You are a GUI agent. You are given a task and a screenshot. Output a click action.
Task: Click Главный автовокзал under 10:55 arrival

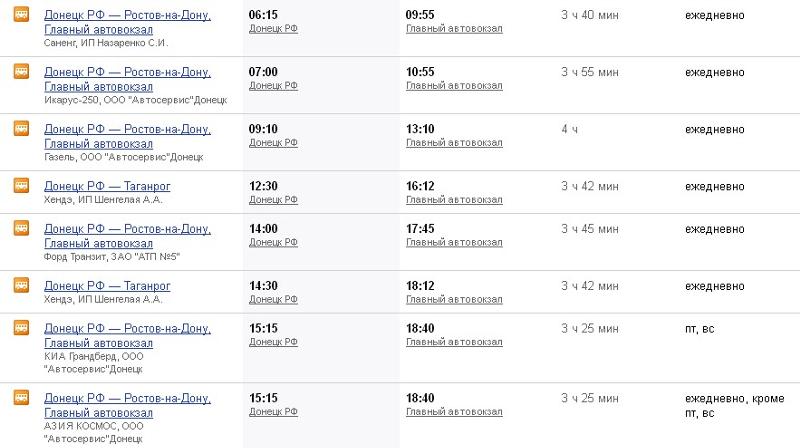tap(454, 86)
